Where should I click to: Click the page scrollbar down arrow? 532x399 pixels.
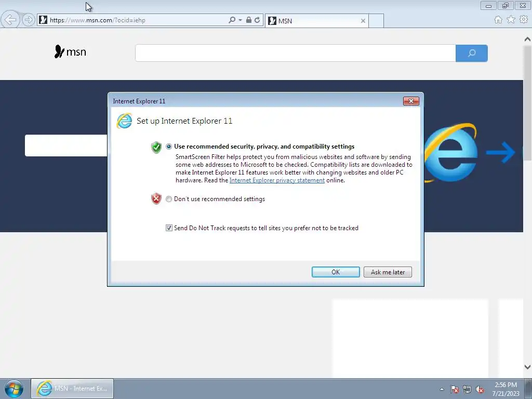(x=527, y=367)
